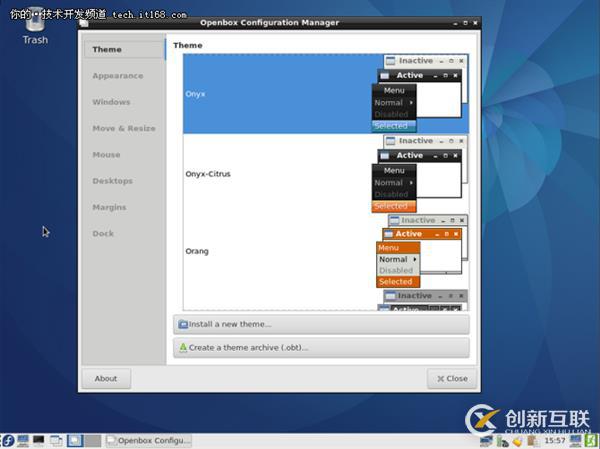Go to the Mouse settings tab
This screenshot has width=600, height=449.
pos(106,155)
